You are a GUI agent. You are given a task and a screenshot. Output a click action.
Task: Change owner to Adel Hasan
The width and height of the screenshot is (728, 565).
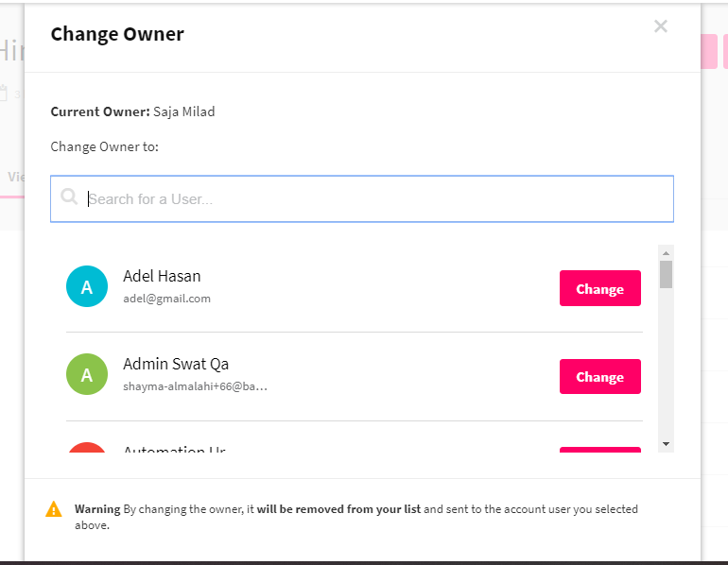pos(599,288)
